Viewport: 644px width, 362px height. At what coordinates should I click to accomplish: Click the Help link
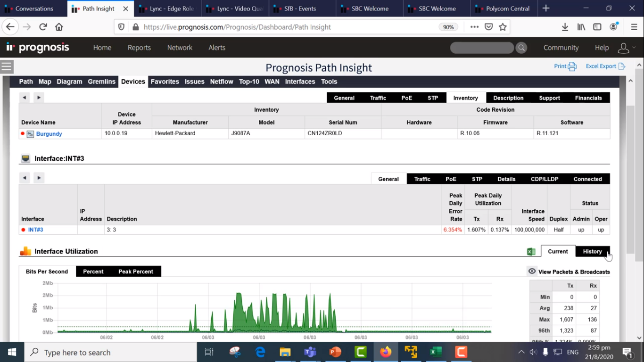pos(602,48)
